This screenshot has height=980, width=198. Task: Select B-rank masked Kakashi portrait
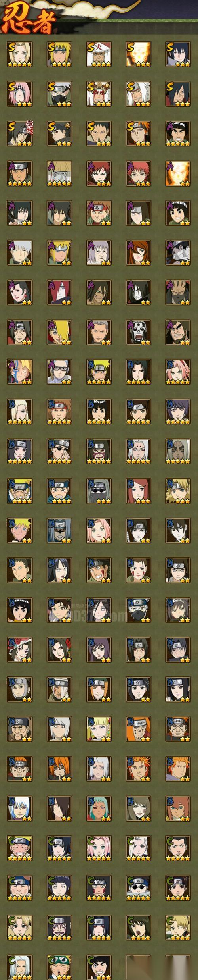(x=139, y=610)
